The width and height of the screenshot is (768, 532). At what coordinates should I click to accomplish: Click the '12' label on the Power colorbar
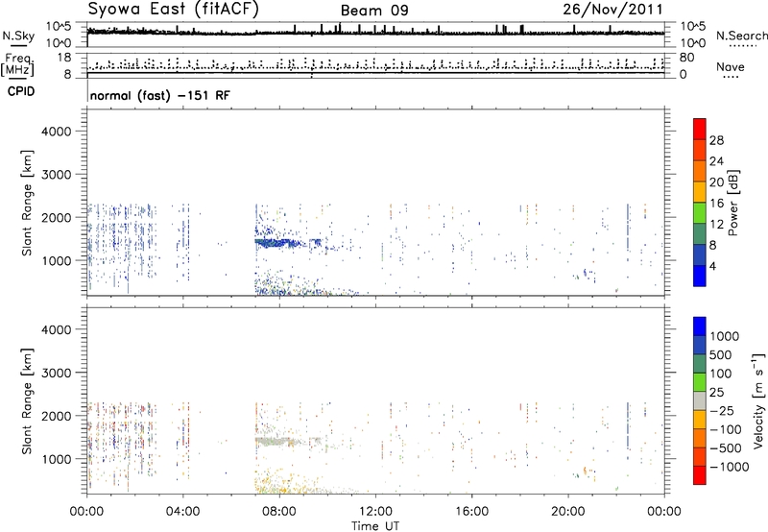[716, 225]
